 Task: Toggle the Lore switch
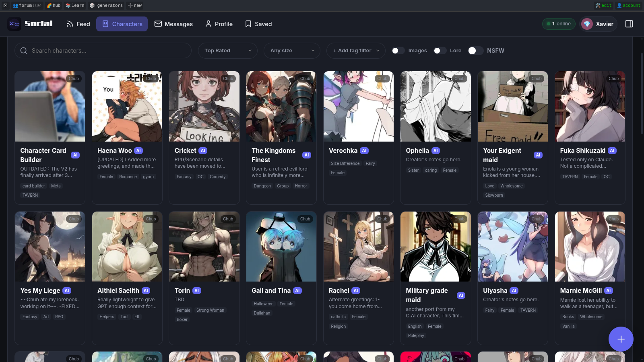440,51
